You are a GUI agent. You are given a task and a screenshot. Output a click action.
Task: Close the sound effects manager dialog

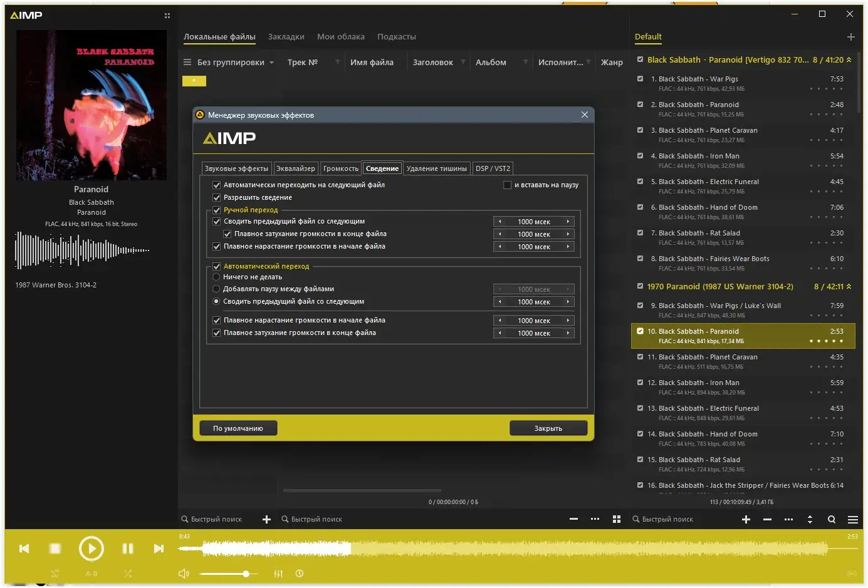click(585, 115)
